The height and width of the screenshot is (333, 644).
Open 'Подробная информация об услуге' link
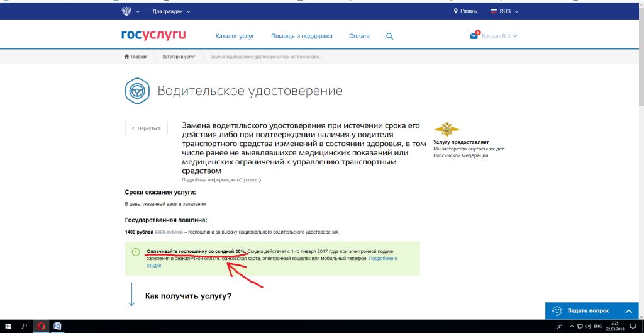tap(221, 180)
